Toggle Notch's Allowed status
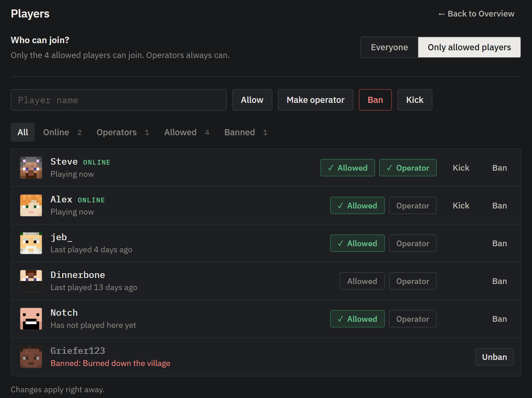Image resolution: width=532 pixels, height=398 pixels. point(357,319)
